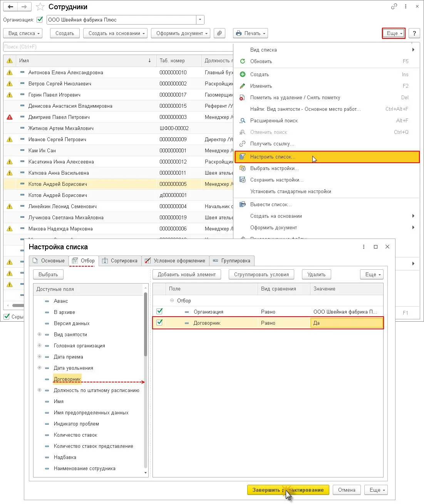Uncheck the Договорник filter row checkbox

pos(159,322)
